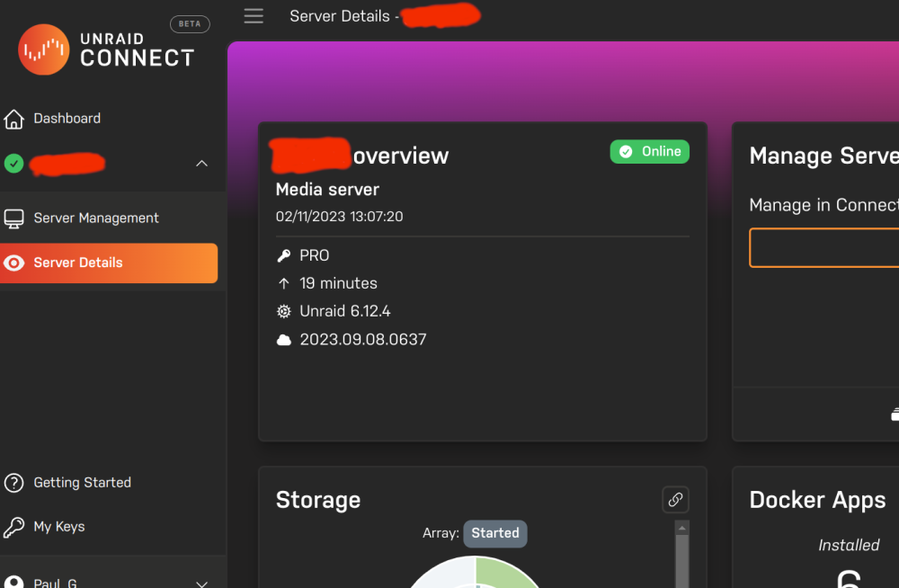The image size is (899, 588).
Task: Click the orange-outlined Manage in Connect button
Action: (823, 248)
